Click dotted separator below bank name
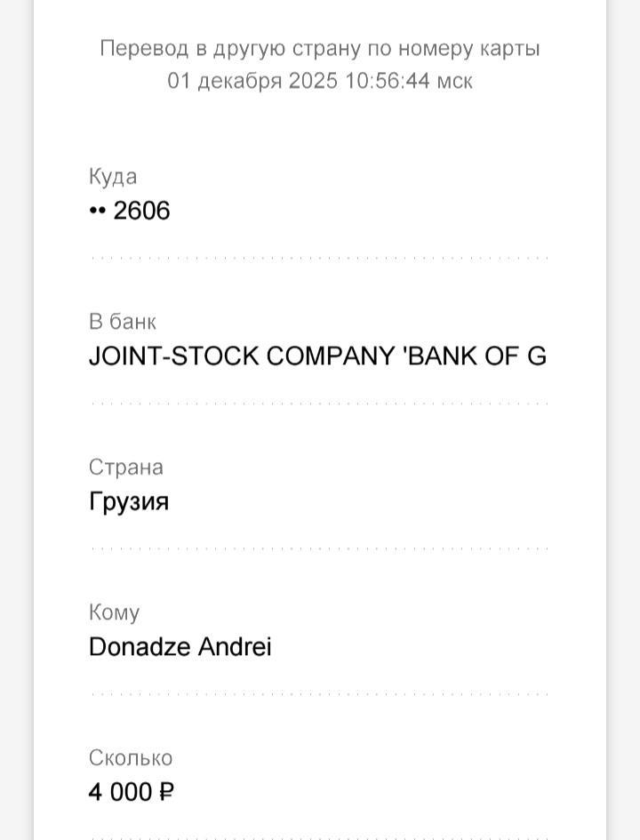 [x=319, y=403]
